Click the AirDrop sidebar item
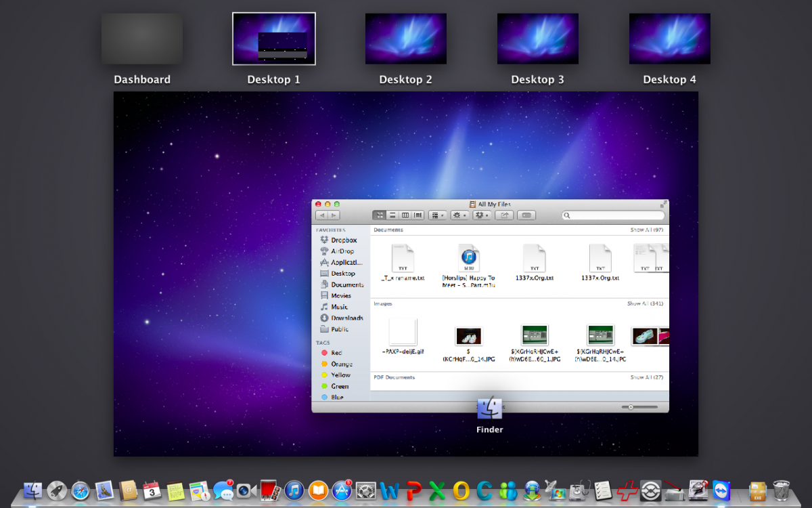The image size is (812, 508). tap(342, 251)
